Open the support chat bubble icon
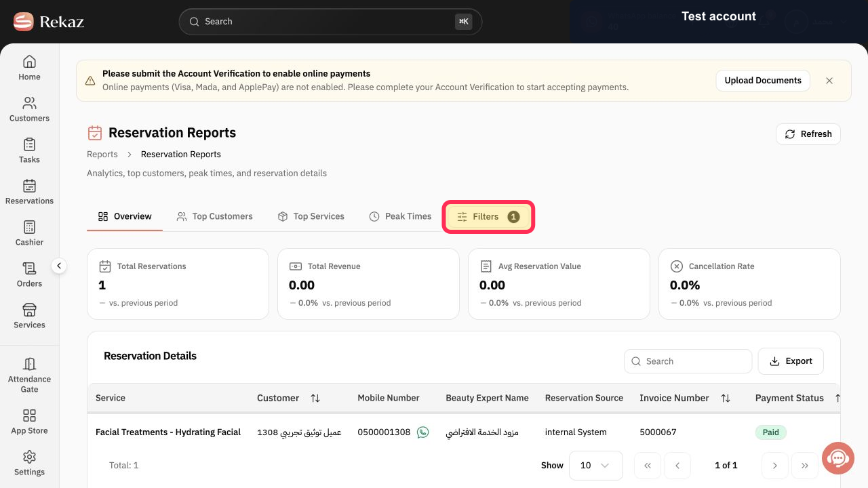Screen dimensions: 868x488 (x=838, y=458)
